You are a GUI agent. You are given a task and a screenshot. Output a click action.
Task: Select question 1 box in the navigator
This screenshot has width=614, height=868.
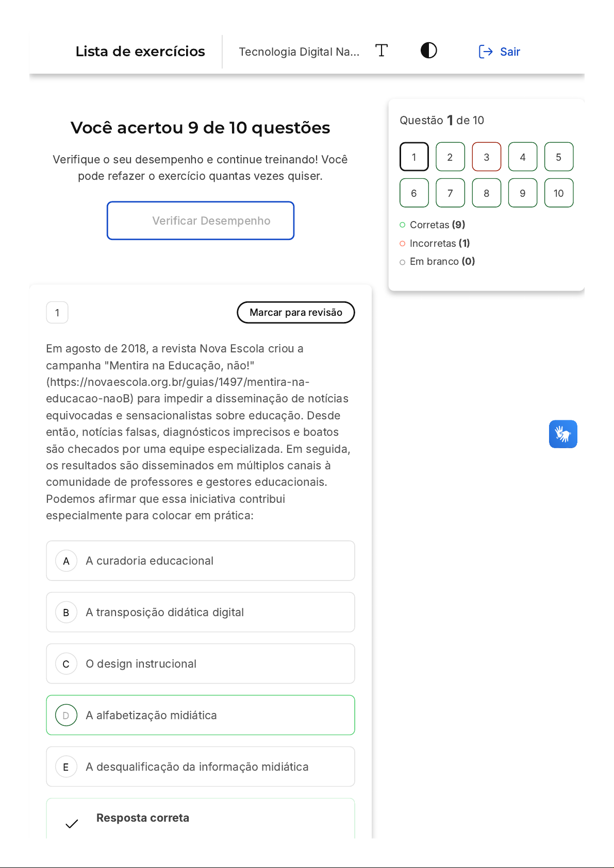[414, 157]
